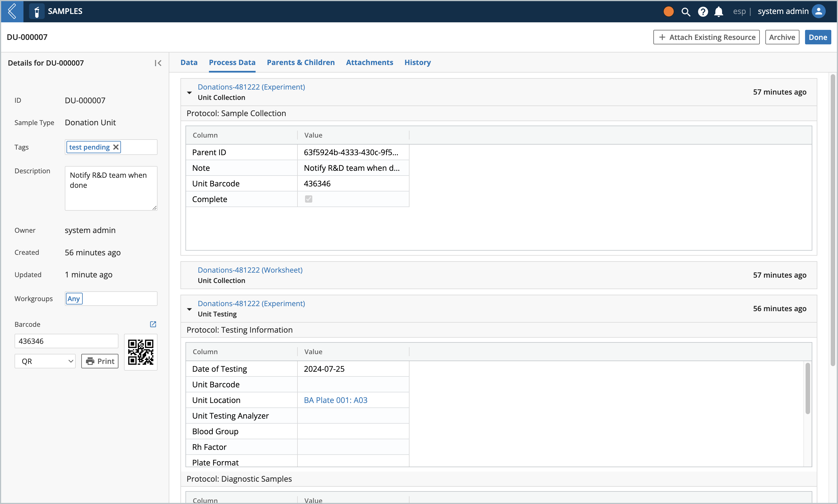This screenshot has width=838, height=504.
Task: Click the QR code thumbnail
Action: pyautogui.click(x=141, y=352)
